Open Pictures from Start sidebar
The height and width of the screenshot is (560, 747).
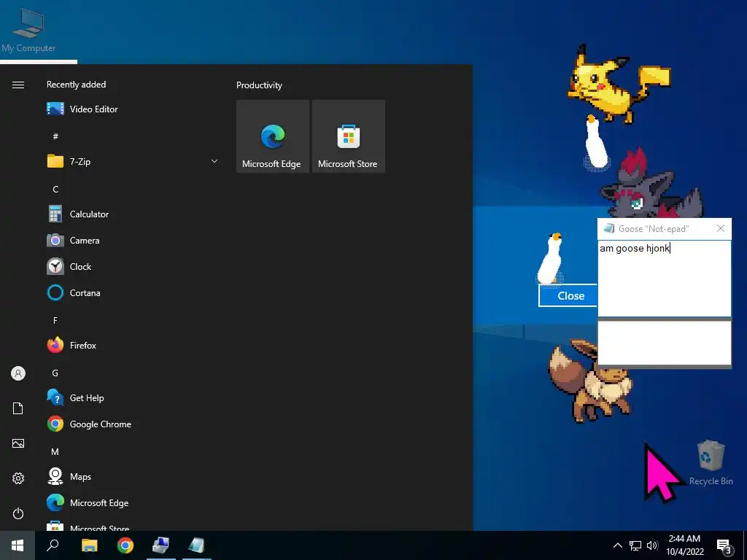[18, 443]
